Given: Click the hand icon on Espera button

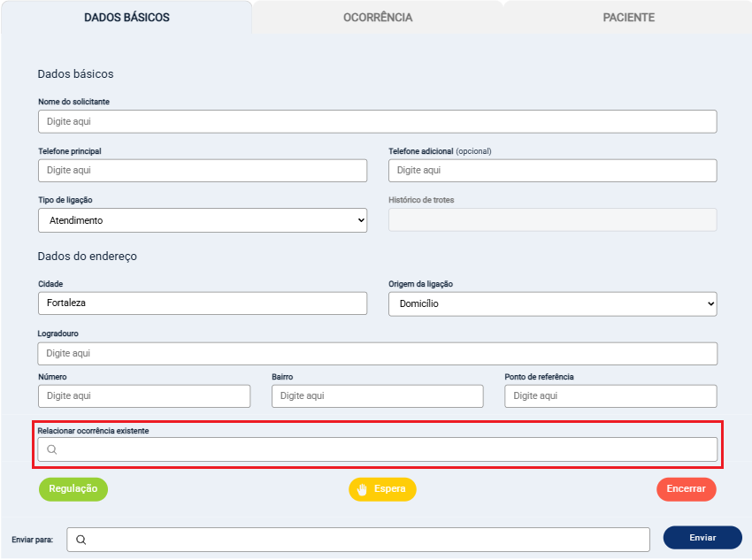Looking at the screenshot, I should coord(362,489).
